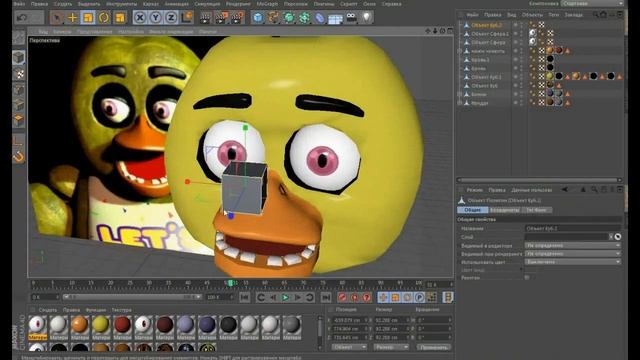Click the Название name input field
Viewport: 640px width, 360px height.
pyautogui.click(x=572, y=229)
